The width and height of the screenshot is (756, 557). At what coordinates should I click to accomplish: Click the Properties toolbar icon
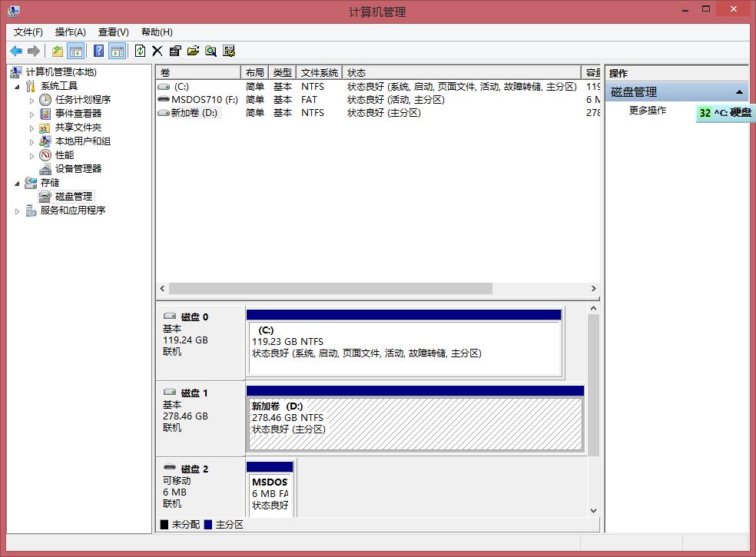tap(175, 51)
